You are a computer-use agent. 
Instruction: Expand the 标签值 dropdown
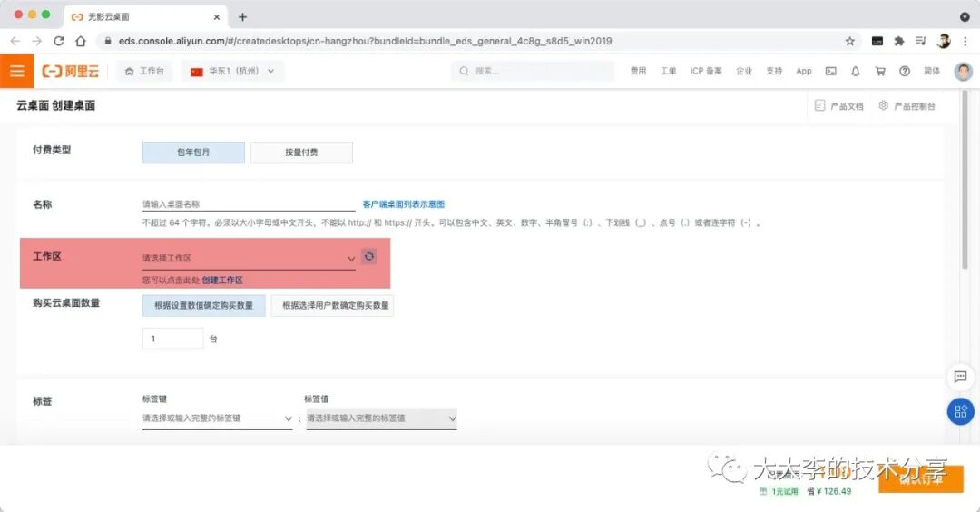pos(381,418)
